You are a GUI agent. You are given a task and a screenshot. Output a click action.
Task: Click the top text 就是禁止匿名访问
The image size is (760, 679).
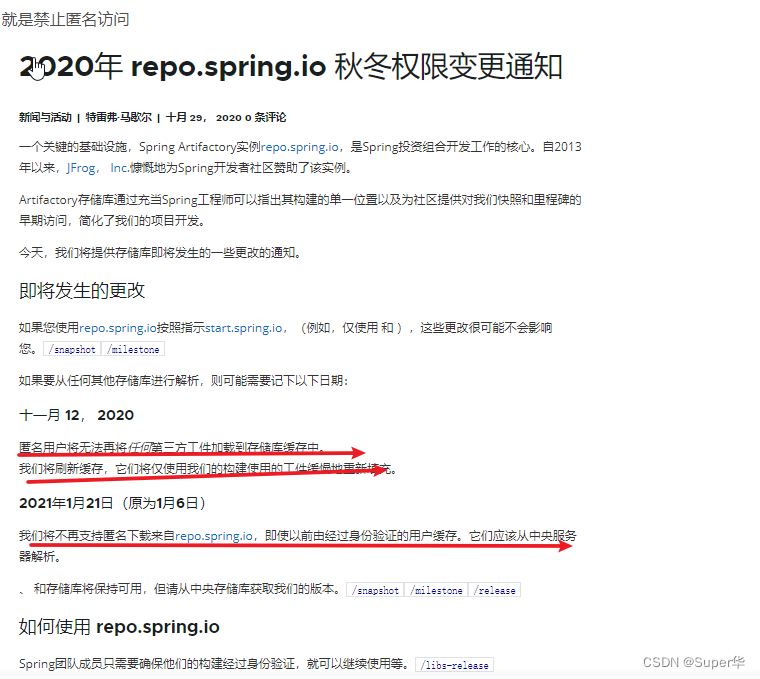65,20
